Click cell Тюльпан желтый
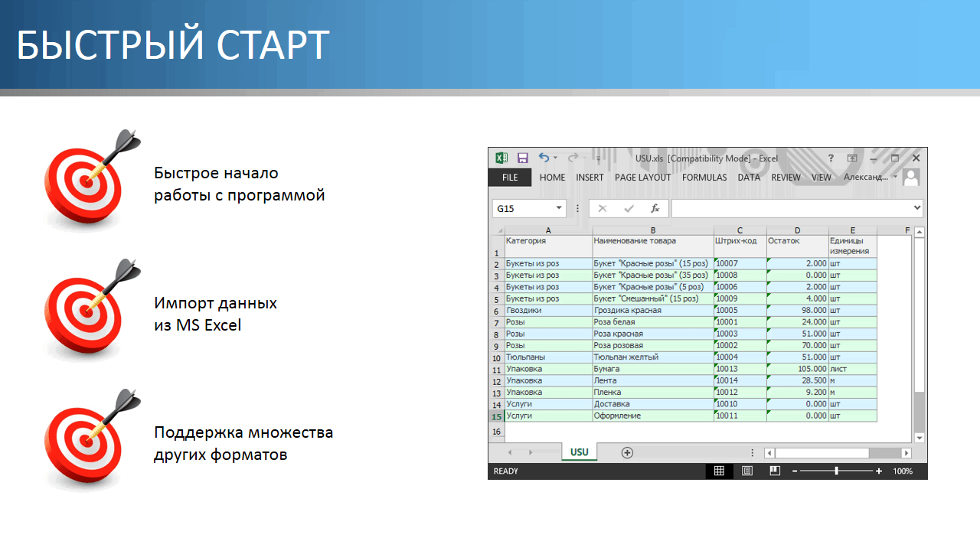This screenshot has height=551, width=980. click(x=653, y=357)
